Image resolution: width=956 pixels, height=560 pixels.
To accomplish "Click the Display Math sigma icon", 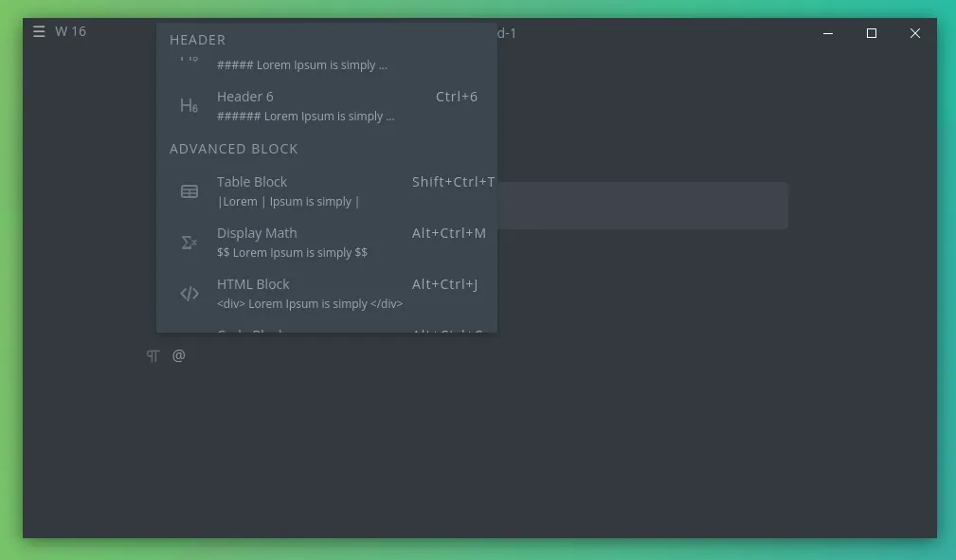I will pos(189,242).
